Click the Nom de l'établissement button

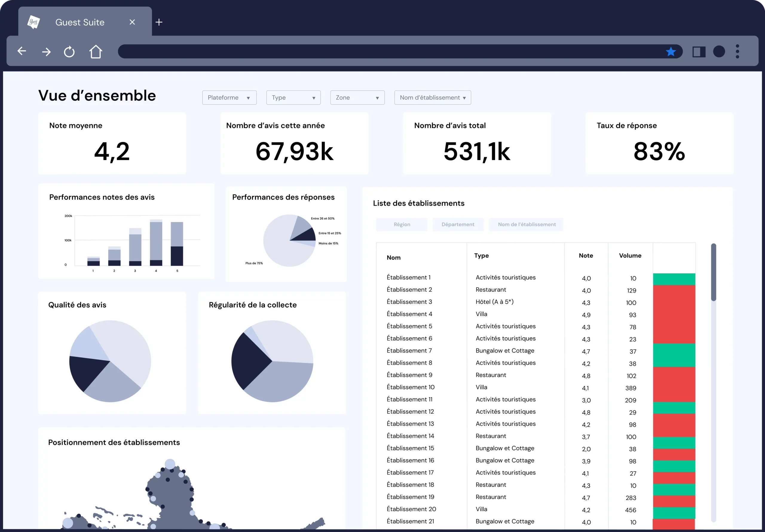527,225
